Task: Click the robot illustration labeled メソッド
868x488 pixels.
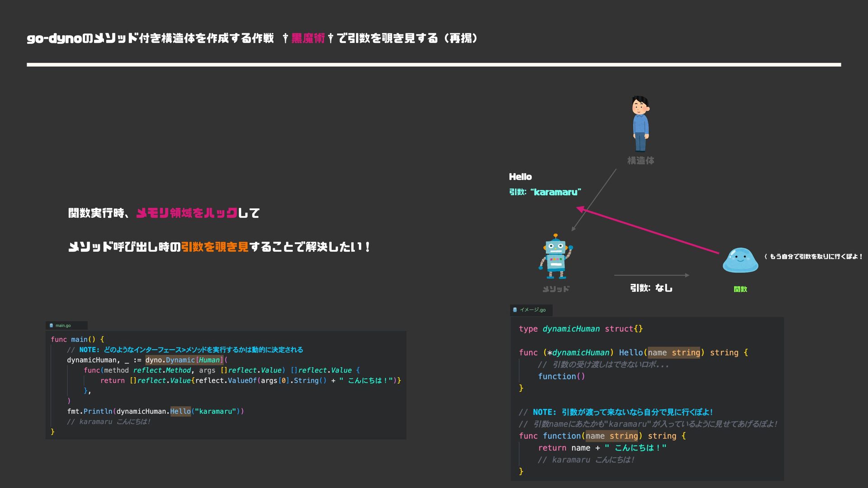Action: coord(556,256)
